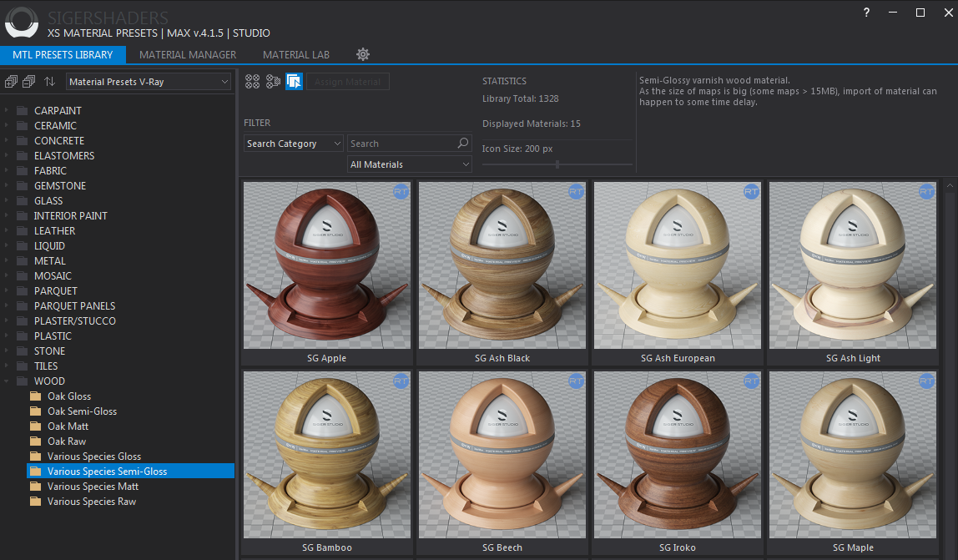
Task: Select the SG Ash Black material thumbnail
Action: [x=502, y=265]
